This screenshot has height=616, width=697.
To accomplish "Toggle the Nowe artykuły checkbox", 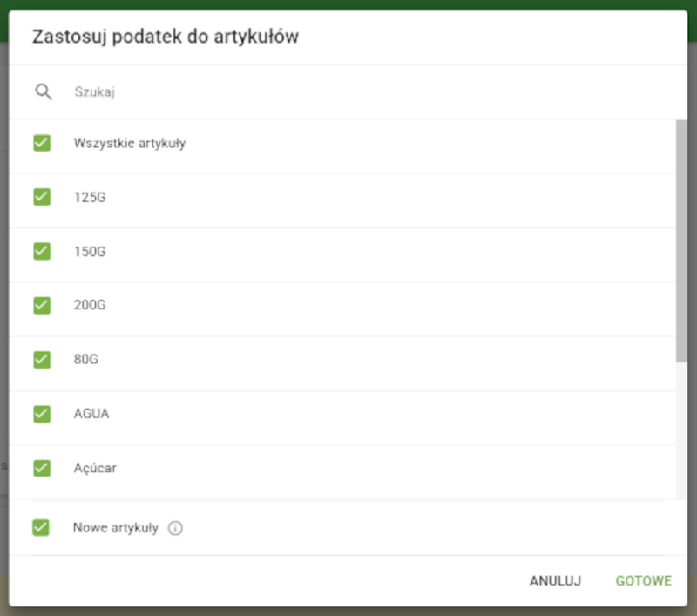I will (x=41, y=527).
